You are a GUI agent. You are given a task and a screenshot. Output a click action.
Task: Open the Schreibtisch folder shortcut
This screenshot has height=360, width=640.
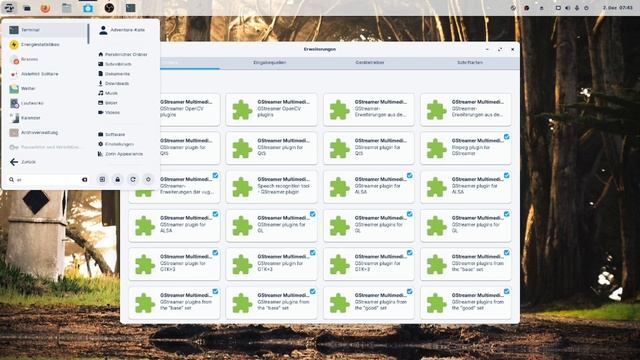coord(115,64)
